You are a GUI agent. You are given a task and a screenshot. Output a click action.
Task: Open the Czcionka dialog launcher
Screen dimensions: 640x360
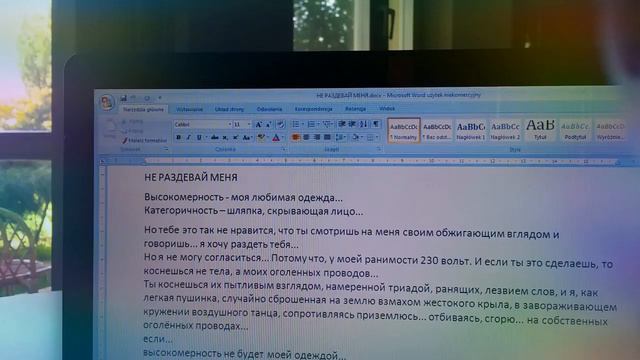point(284,149)
